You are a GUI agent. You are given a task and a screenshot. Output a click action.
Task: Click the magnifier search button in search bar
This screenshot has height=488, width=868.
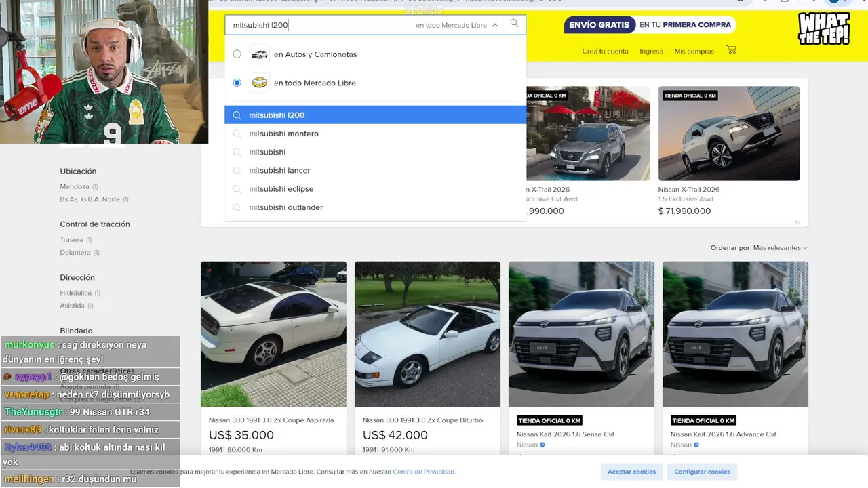pyautogui.click(x=514, y=24)
